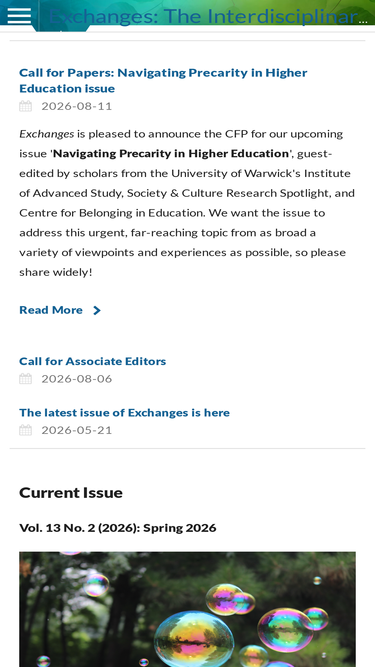Screen dimensions: 375x667
Task: Open The latest issue of Exchanges announcement
Action: click(x=125, y=413)
